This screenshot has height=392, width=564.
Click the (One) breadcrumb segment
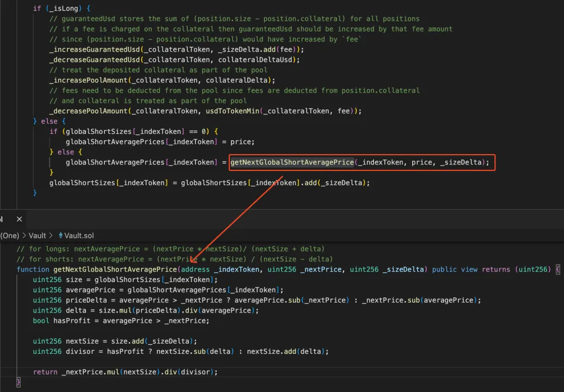9,235
